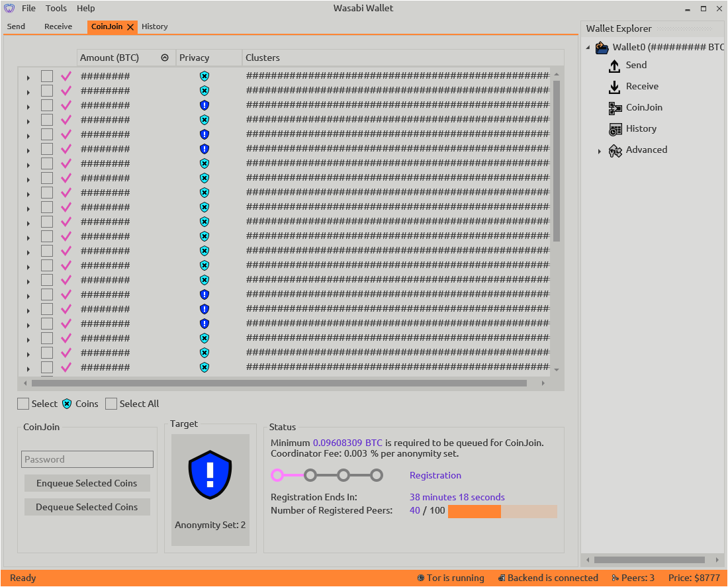The height and width of the screenshot is (587, 728).
Task: Click the History calendar icon in Wallet Explorer
Action: click(x=615, y=129)
